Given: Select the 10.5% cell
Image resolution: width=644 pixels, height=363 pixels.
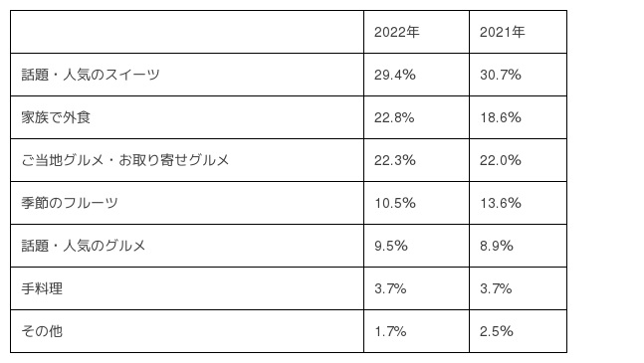Looking at the screenshot, I should tap(416, 203).
